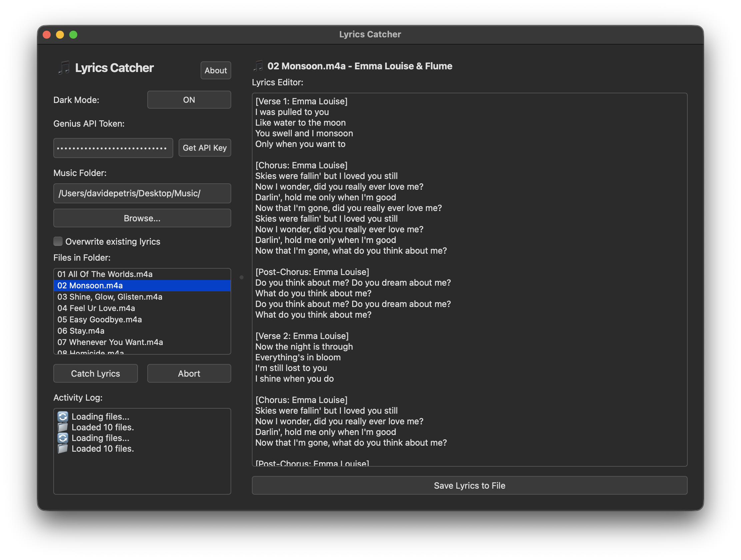
Task: Enable Overwrite existing lyrics checkbox
Action: point(58,241)
